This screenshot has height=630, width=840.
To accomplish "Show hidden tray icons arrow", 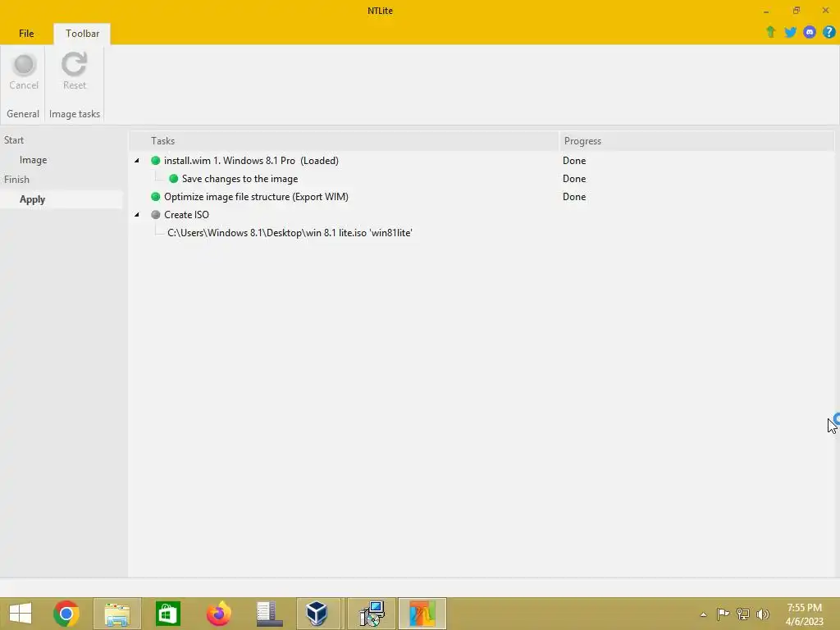I will [x=703, y=614].
